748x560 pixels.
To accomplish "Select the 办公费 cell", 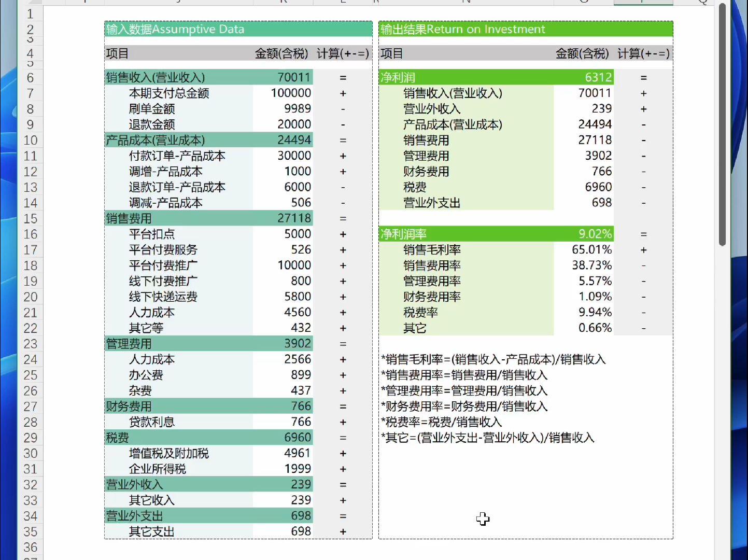I will 179,375.
